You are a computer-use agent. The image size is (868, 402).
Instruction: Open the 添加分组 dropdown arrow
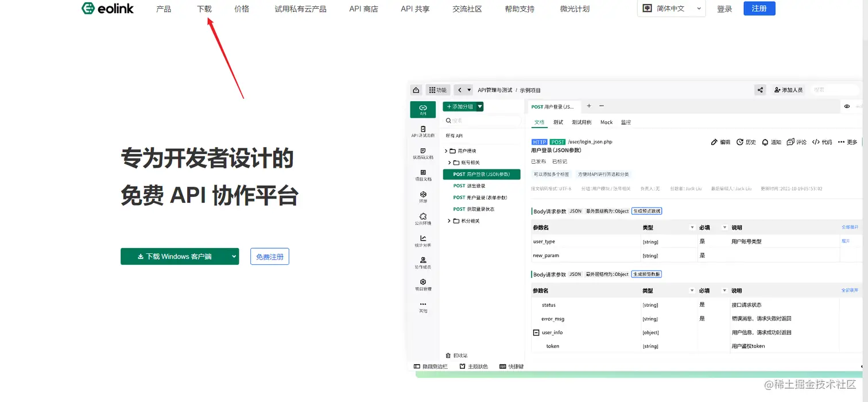[x=479, y=106]
